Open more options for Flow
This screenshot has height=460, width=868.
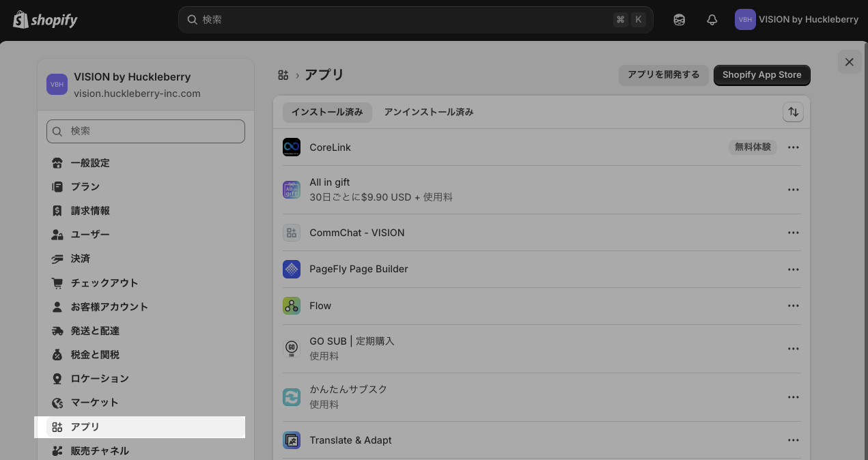[x=793, y=306]
